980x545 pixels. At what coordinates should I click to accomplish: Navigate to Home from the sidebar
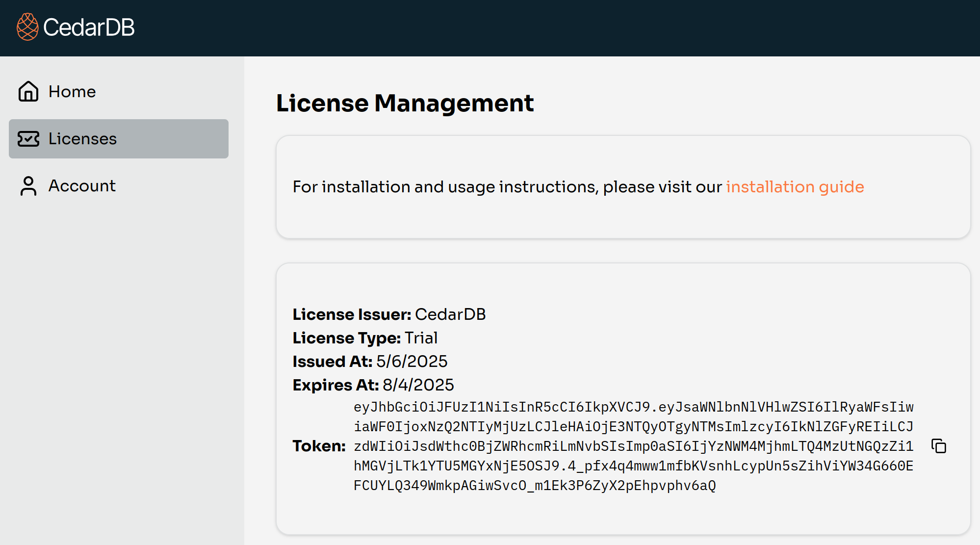pos(72,91)
